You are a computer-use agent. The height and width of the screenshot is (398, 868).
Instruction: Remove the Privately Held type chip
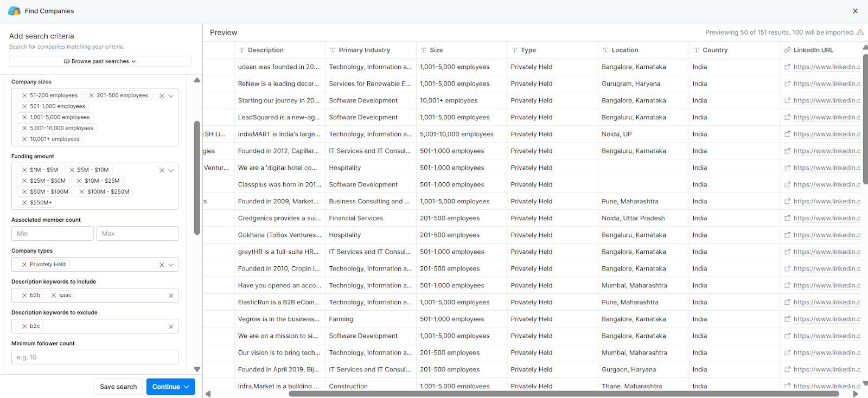(x=24, y=265)
